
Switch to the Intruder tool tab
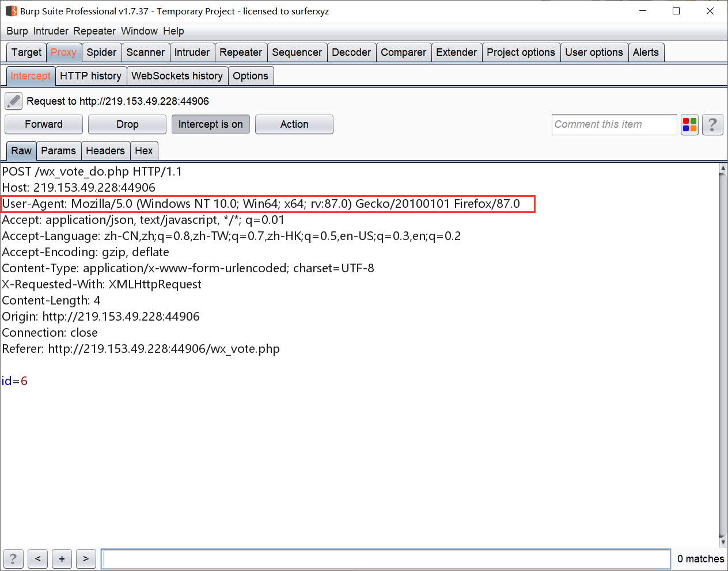[192, 52]
